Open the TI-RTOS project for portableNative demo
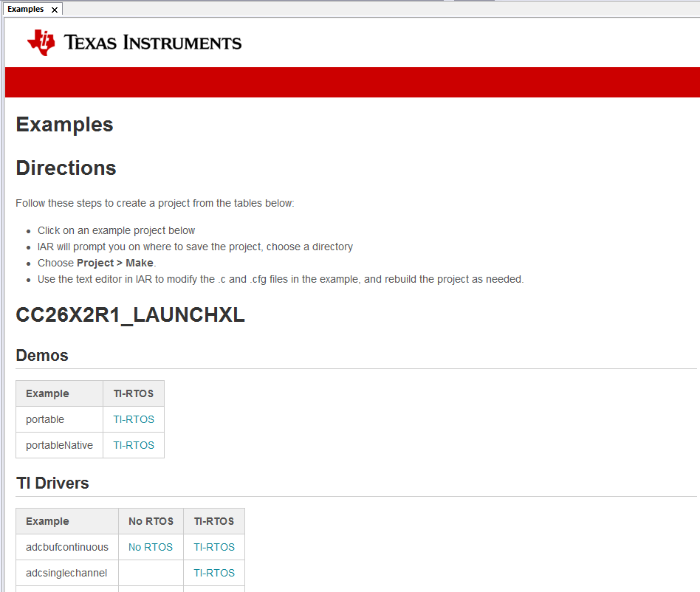Screen dimensions: 700x592 point(134,445)
